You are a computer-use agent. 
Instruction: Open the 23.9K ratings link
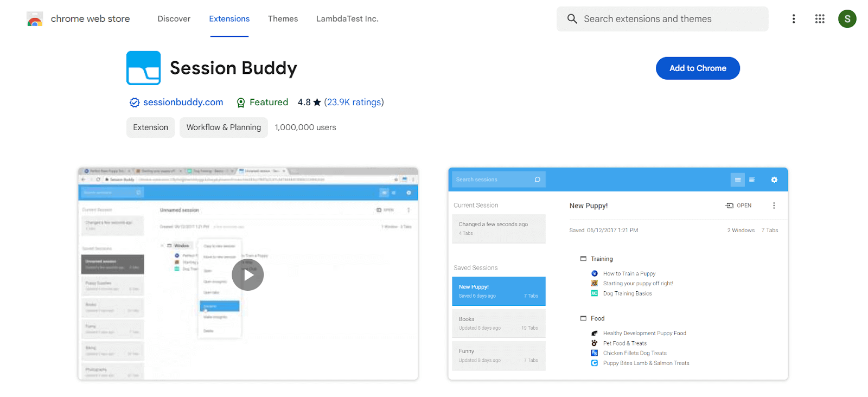[354, 102]
